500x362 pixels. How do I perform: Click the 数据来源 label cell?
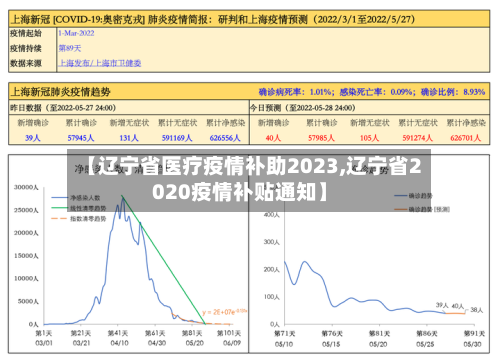(26, 63)
